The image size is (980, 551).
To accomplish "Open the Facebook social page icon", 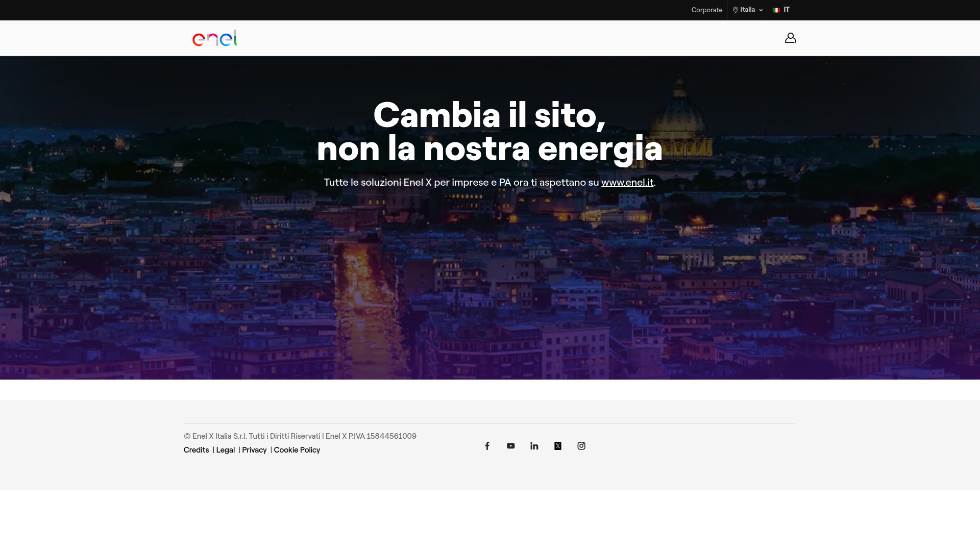I will pyautogui.click(x=487, y=446).
